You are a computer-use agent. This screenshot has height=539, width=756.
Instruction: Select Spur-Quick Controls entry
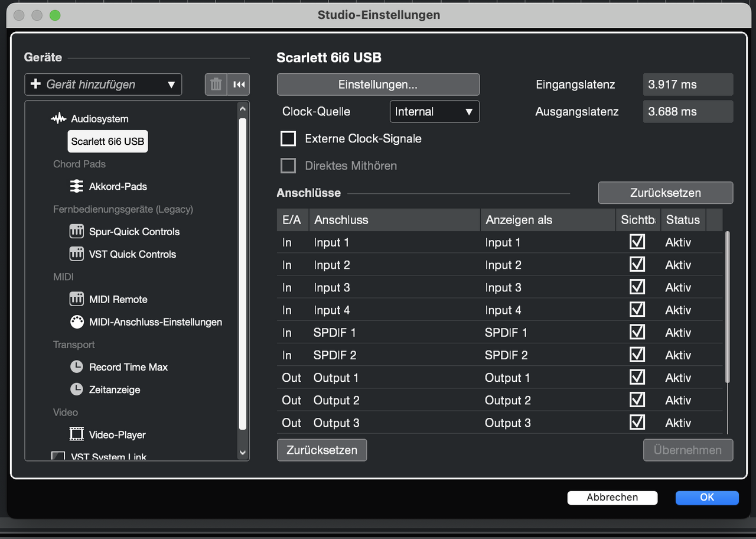click(x=134, y=232)
